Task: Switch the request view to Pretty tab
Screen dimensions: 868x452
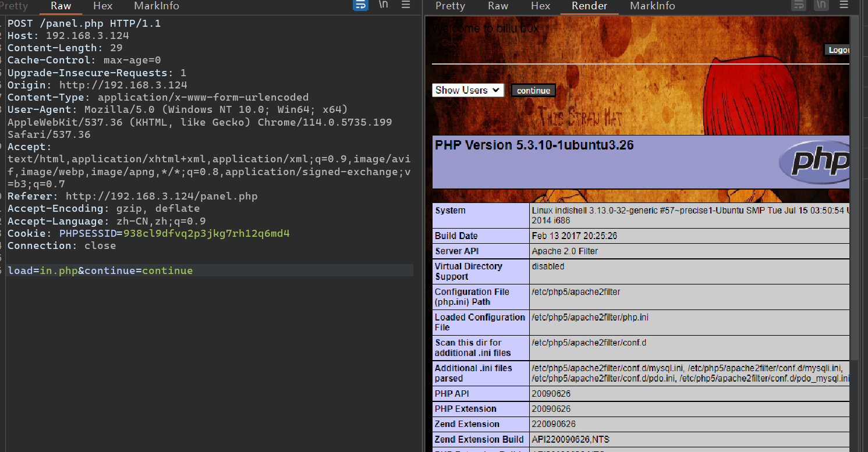Action: 14,6
